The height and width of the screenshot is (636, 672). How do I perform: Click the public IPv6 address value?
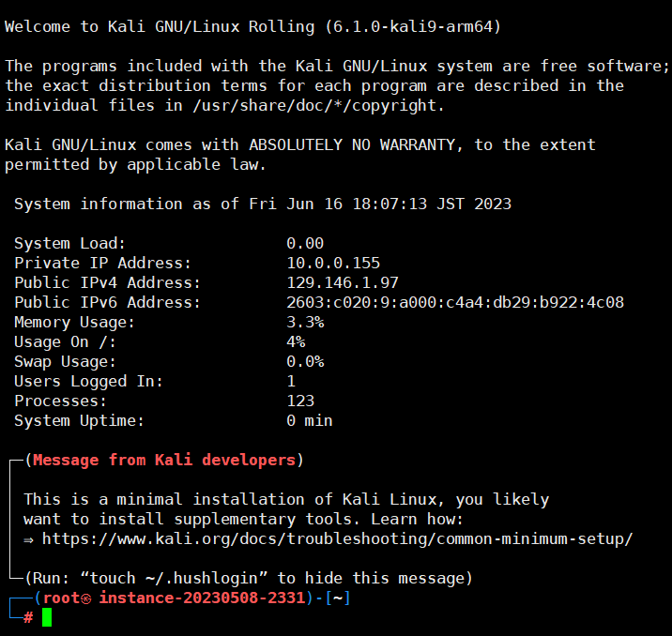click(455, 302)
